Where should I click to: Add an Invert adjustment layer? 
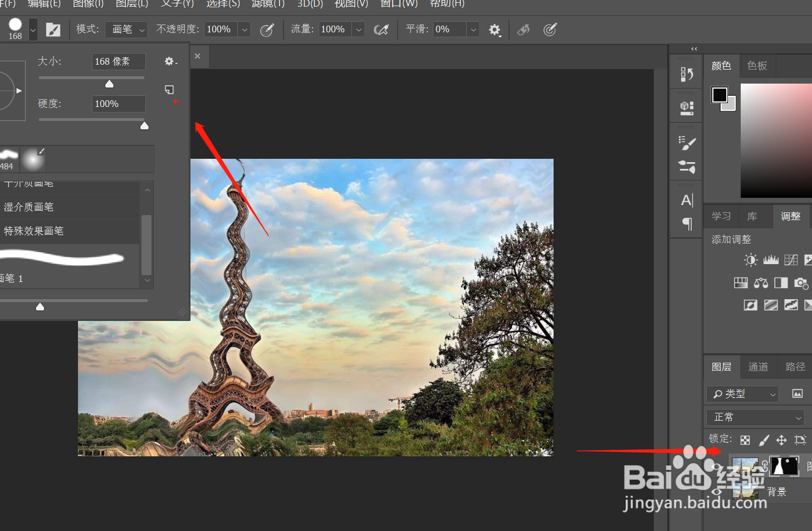coord(750,305)
